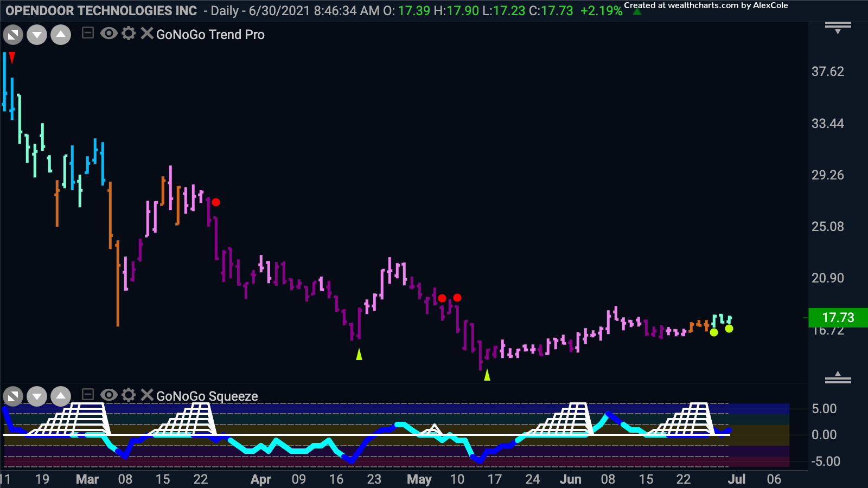Click the 25.08 price axis label

pyautogui.click(x=828, y=227)
